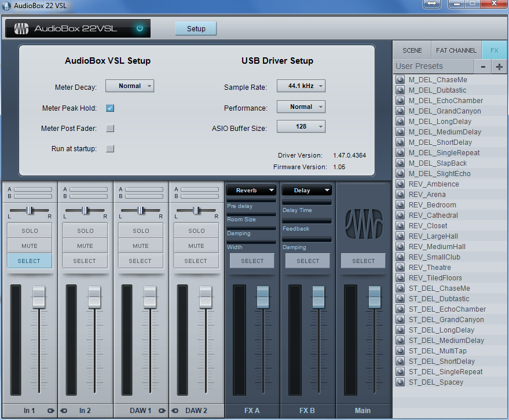Open the ASIO Buffer Size dropdown
Viewport: 509px width, 420px height.
(301, 126)
